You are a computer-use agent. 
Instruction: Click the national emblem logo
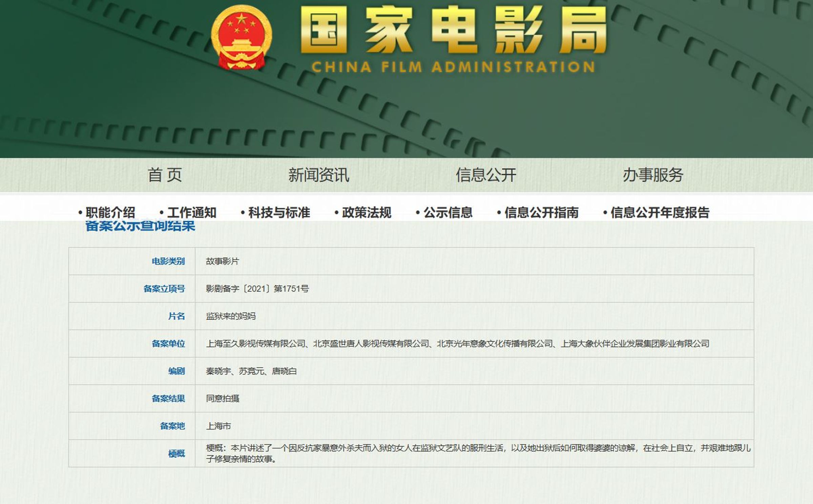(x=242, y=37)
